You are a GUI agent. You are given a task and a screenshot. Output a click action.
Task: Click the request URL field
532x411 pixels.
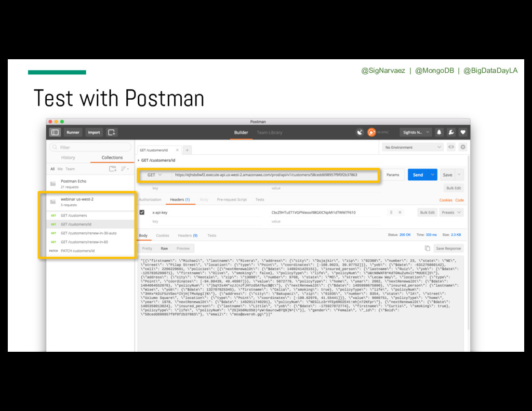pyautogui.click(x=275, y=175)
